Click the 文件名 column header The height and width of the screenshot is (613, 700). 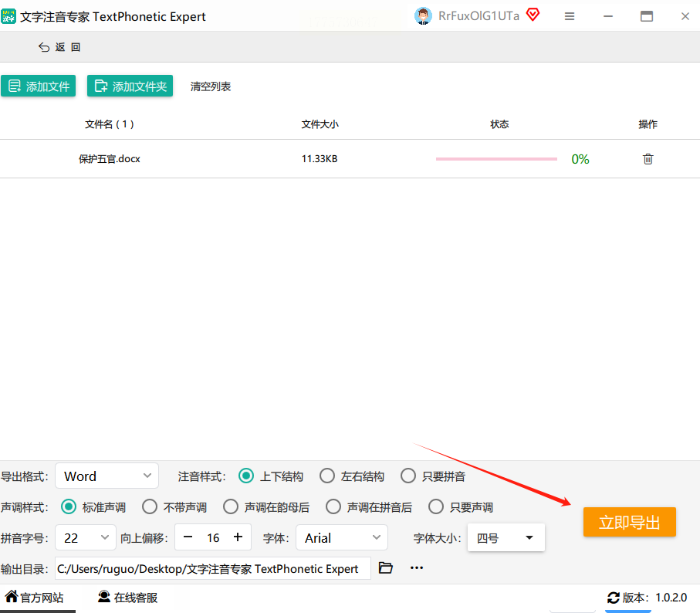(110, 124)
